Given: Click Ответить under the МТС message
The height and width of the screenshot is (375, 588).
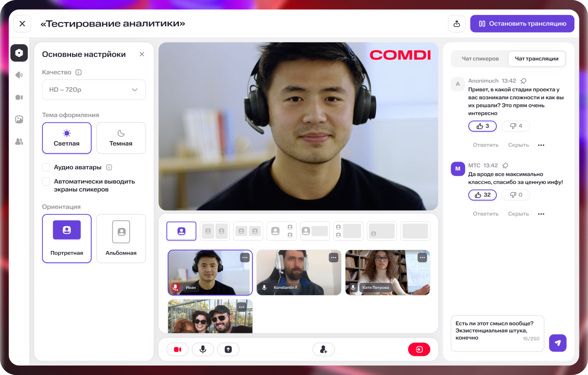Looking at the screenshot, I should click(x=485, y=214).
